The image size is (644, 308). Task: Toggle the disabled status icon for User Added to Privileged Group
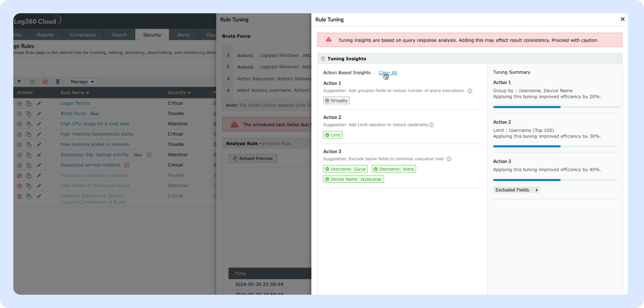click(x=19, y=186)
